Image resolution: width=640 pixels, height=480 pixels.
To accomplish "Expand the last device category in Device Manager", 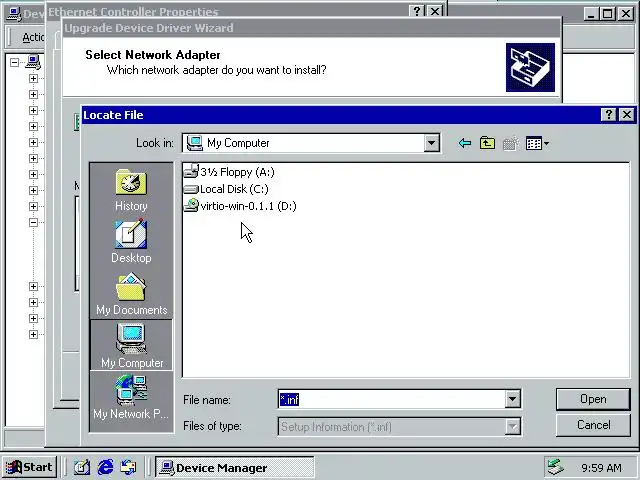I will (x=33, y=335).
